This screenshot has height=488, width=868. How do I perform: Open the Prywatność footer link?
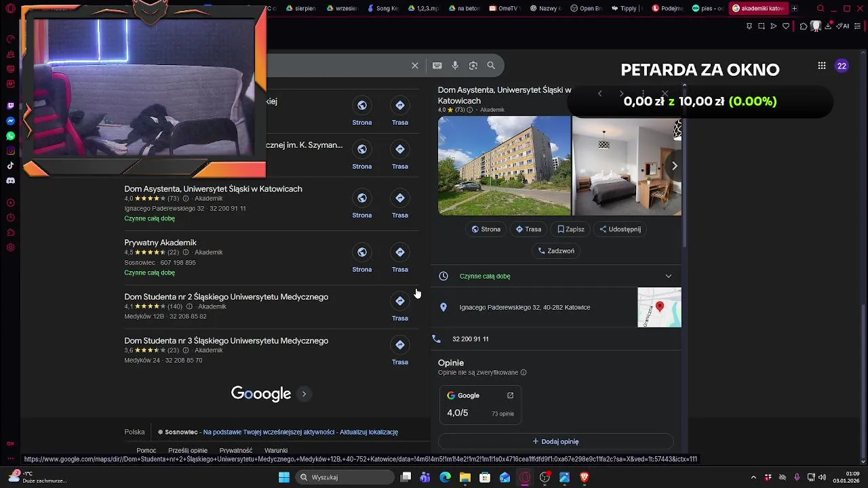236,451
